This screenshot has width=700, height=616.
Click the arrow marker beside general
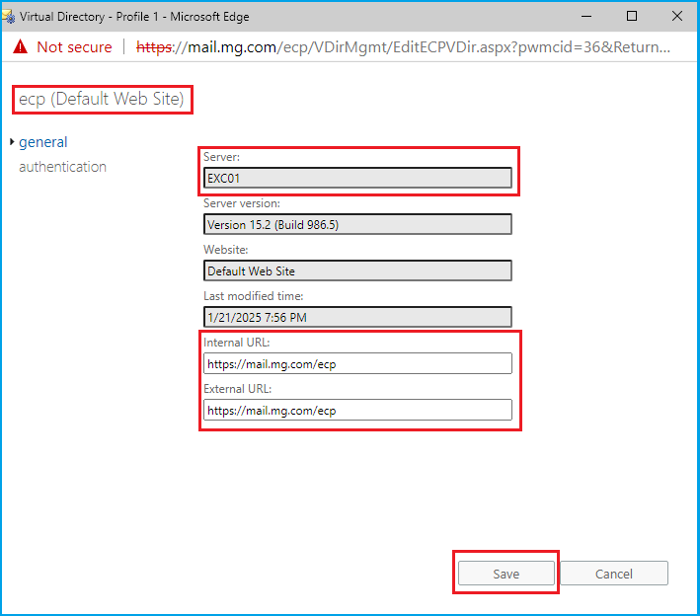coord(12,143)
